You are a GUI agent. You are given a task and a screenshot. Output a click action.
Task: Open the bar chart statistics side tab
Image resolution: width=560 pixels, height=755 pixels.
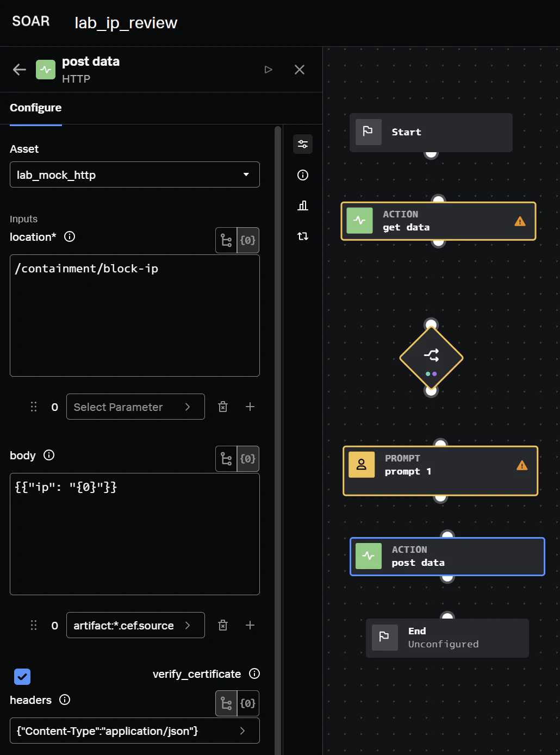(303, 205)
